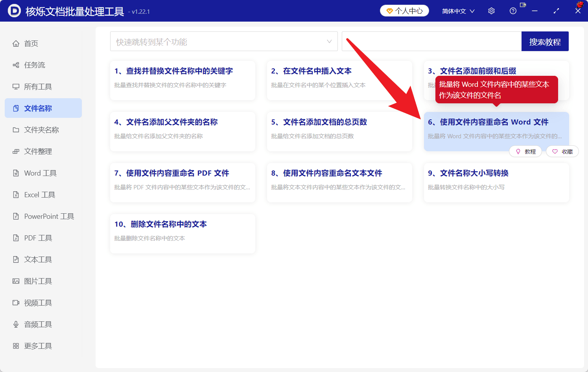588x372 pixels.
Task: Open card 8 使用文件内容重命名文本文件
Action: 339,183
